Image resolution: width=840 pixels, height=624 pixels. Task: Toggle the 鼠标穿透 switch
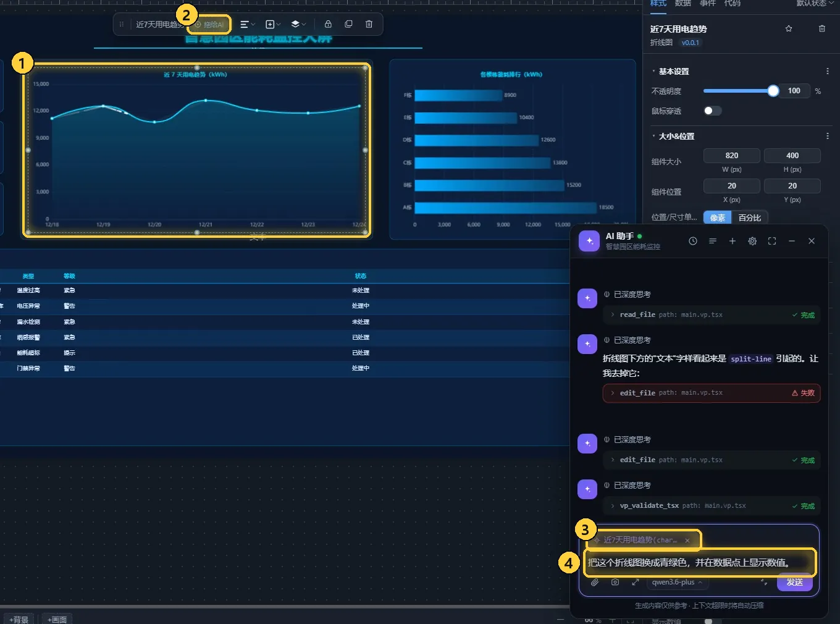coord(712,111)
